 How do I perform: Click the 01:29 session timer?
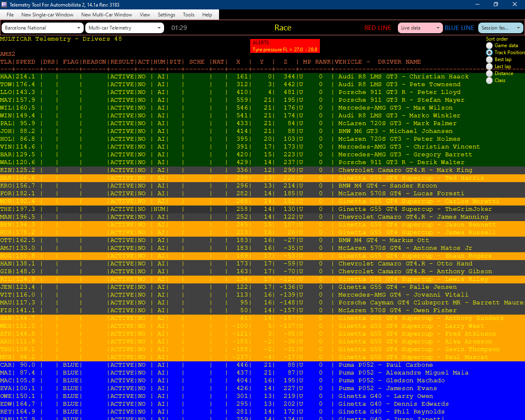pos(179,28)
